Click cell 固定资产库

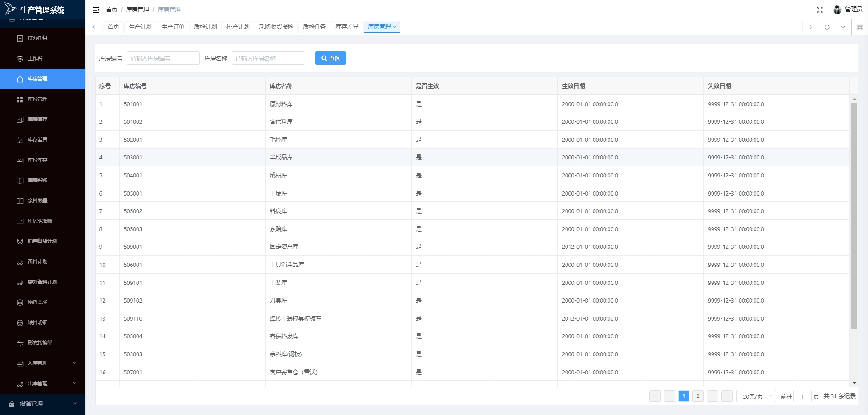click(x=339, y=247)
